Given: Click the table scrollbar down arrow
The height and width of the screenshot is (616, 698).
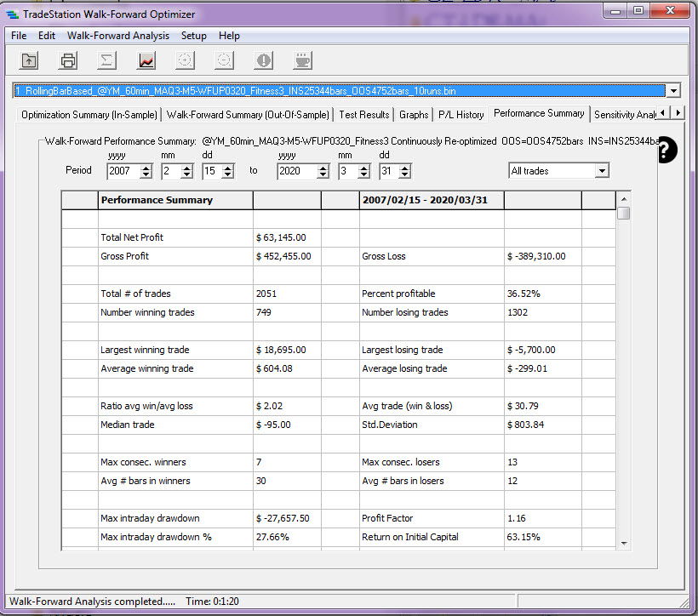Looking at the screenshot, I should point(624,544).
